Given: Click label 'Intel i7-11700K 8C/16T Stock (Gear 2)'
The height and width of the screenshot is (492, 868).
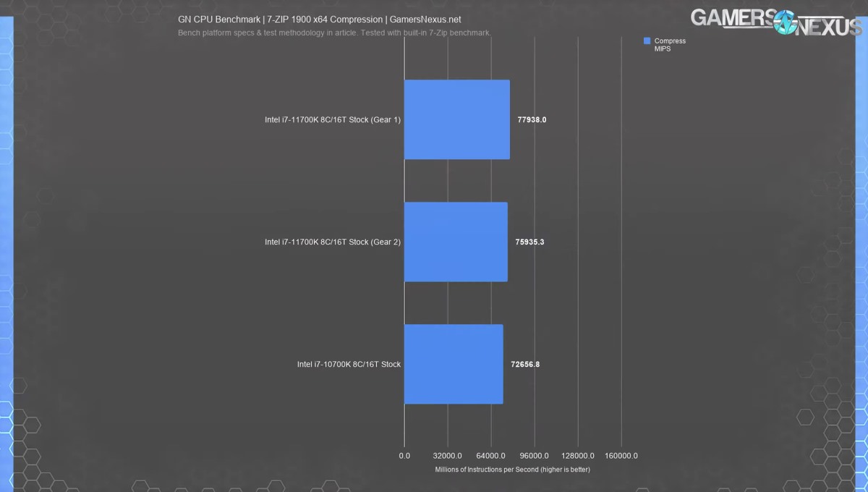Looking at the screenshot, I should (333, 242).
